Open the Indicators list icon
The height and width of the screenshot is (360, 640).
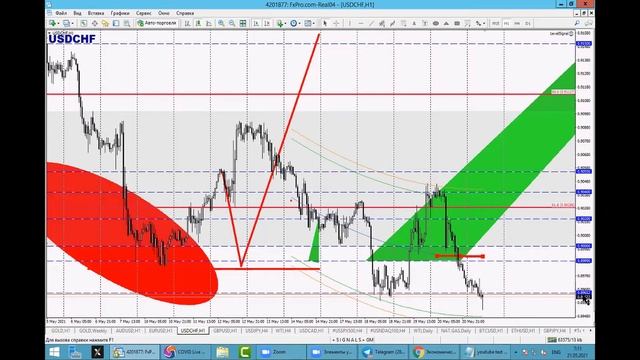pyautogui.click(x=280, y=23)
